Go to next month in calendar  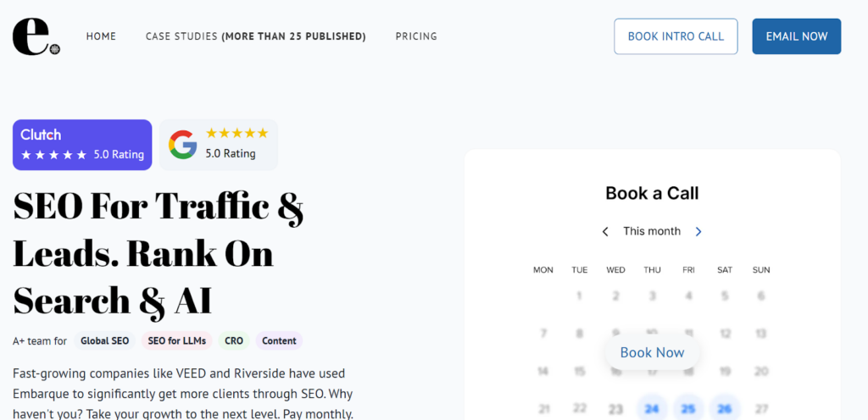(698, 231)
